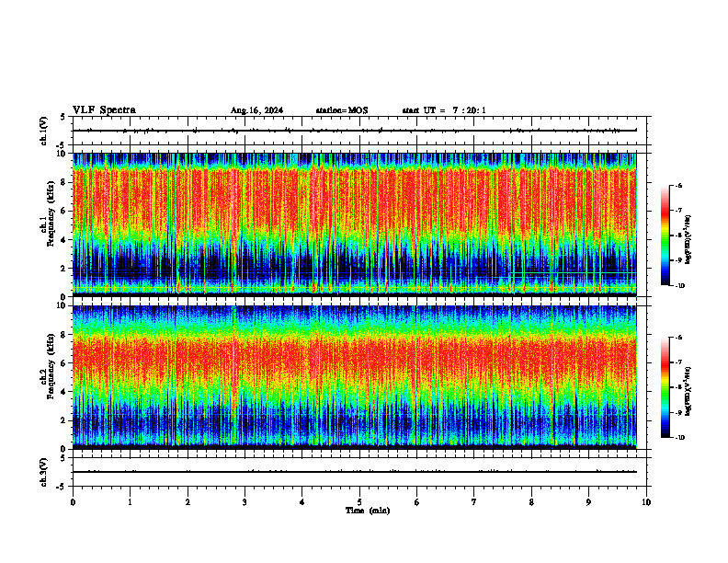
Task: Click the "-10" value on ch.1 colorbar
Action: pos(679,286)
